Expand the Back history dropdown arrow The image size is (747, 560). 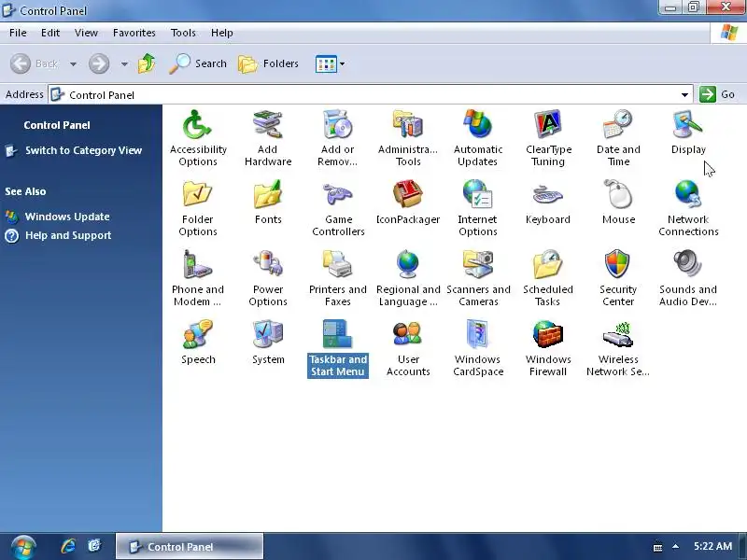click(74, 63)
